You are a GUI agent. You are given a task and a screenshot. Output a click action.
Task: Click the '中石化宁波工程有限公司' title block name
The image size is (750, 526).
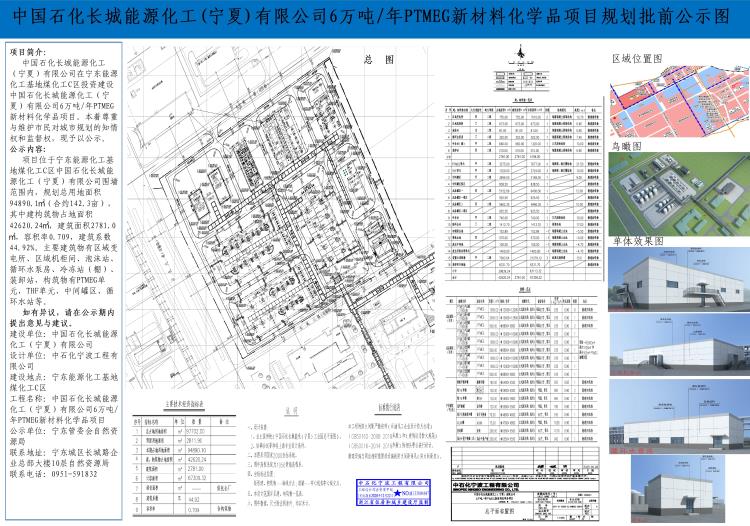click(486, 486)
